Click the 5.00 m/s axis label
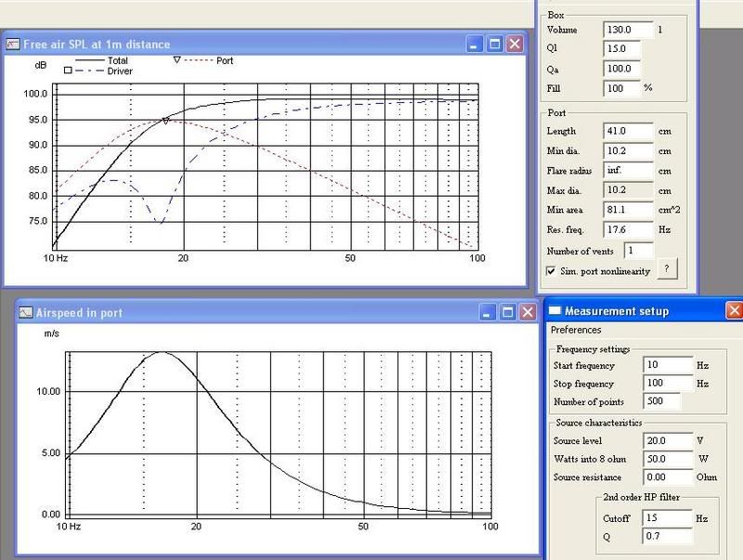 pos(51,453)
